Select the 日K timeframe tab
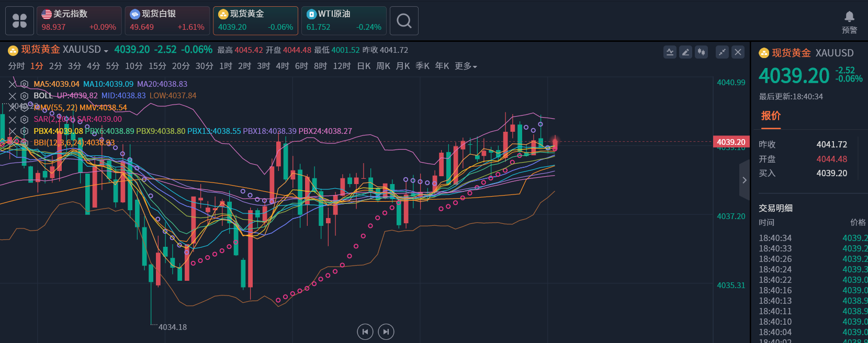 point(364,66)
